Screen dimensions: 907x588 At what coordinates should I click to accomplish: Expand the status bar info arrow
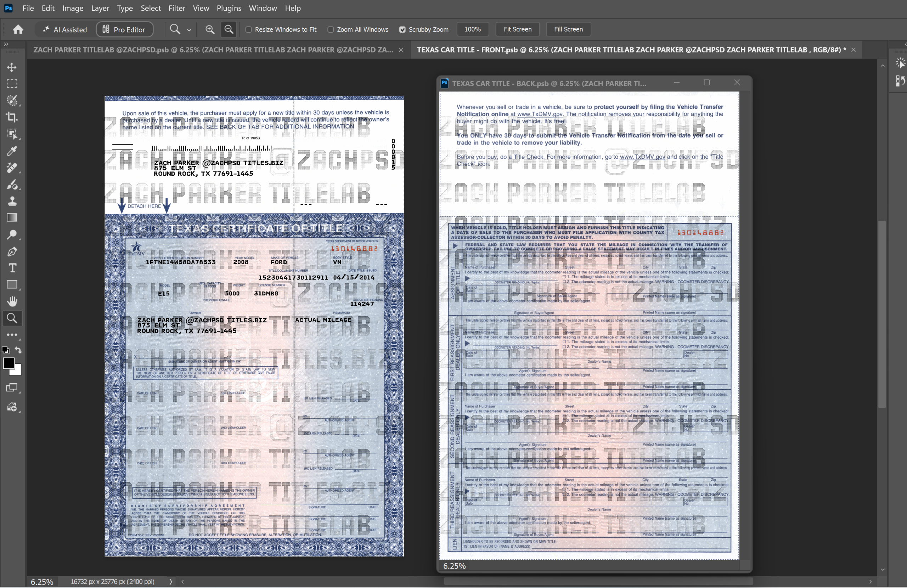[170, 582]
